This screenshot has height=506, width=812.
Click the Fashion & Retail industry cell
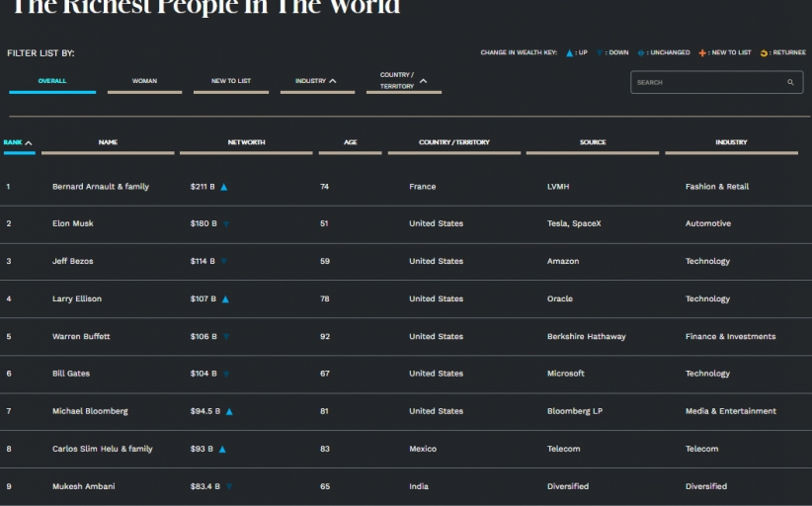coord(717,187)
